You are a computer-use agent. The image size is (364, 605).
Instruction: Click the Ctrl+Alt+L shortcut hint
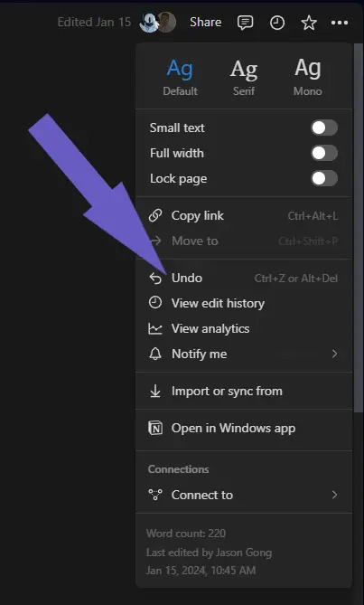coord(313,216)
